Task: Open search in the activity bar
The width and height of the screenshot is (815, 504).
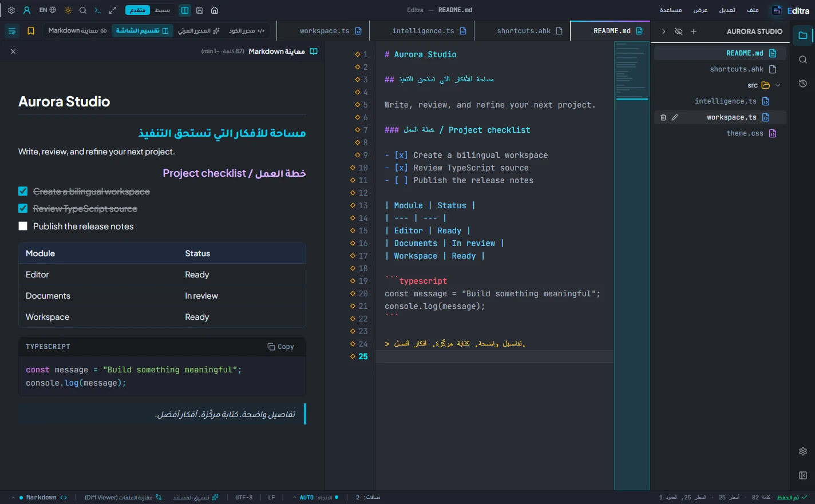Action: (x=803, y=59)
